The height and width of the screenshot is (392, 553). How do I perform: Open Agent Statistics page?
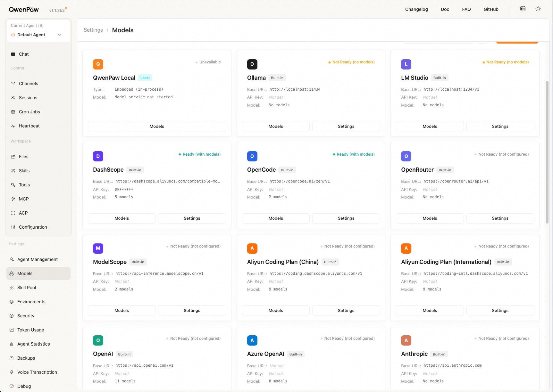click(38, 344)
